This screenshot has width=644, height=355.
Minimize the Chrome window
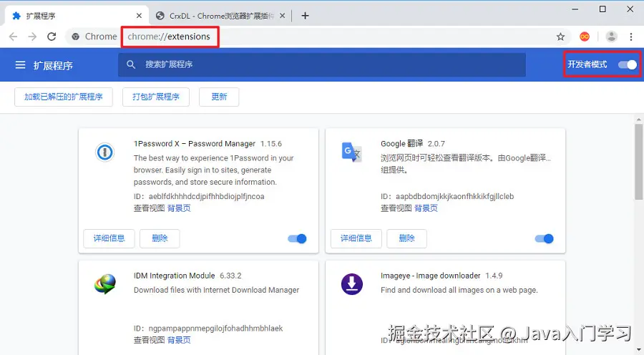point(575,9)
